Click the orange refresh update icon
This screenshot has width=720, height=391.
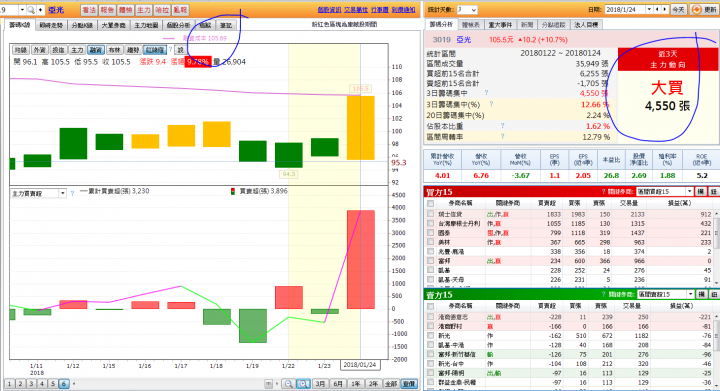[x=696, y=10]
